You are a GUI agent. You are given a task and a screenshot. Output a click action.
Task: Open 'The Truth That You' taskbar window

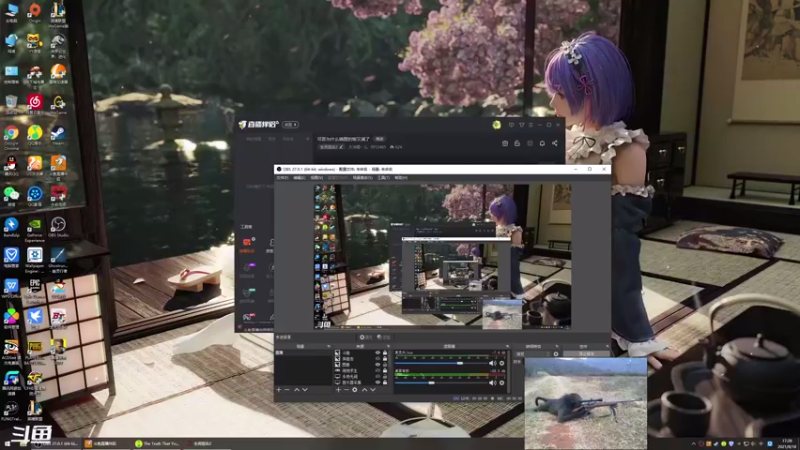click(x=157, y=443)
